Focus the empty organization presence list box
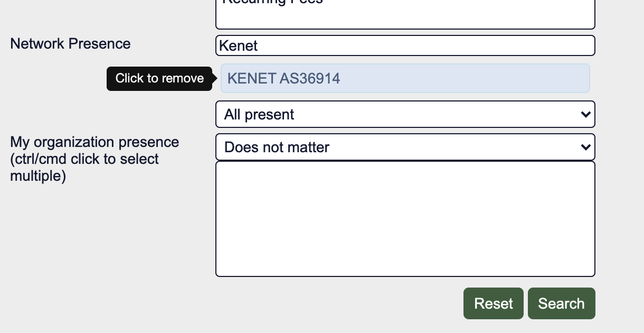Viewport: 644px width, 333px height. point(405,219)
